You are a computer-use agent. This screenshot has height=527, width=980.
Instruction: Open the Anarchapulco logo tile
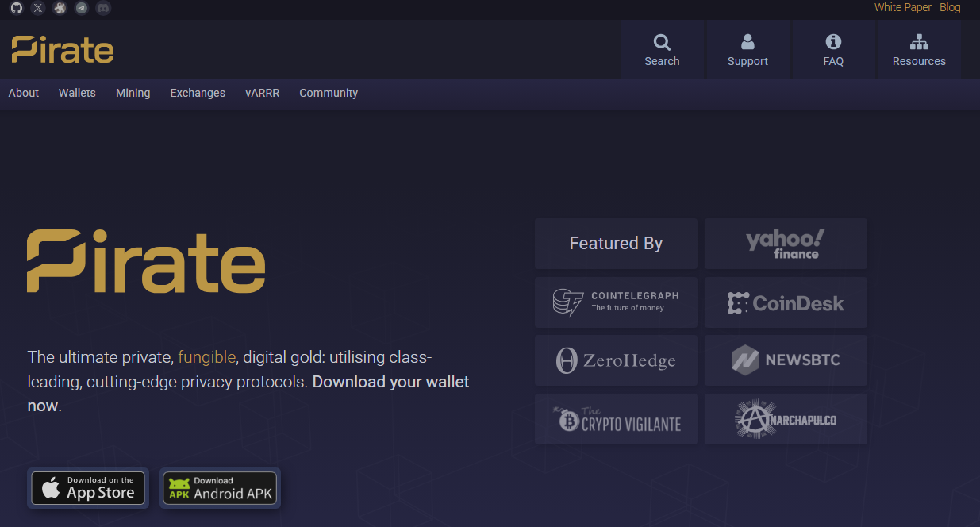tap(786, 419)
